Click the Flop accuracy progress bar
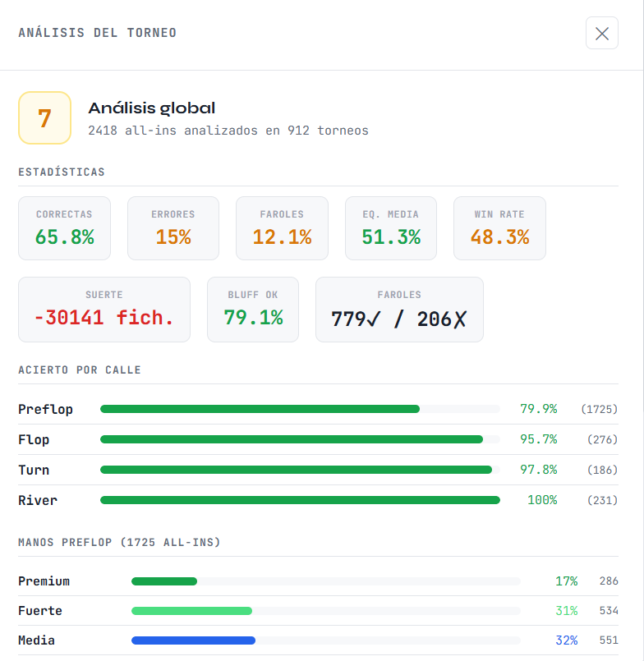 coord(301,439)
